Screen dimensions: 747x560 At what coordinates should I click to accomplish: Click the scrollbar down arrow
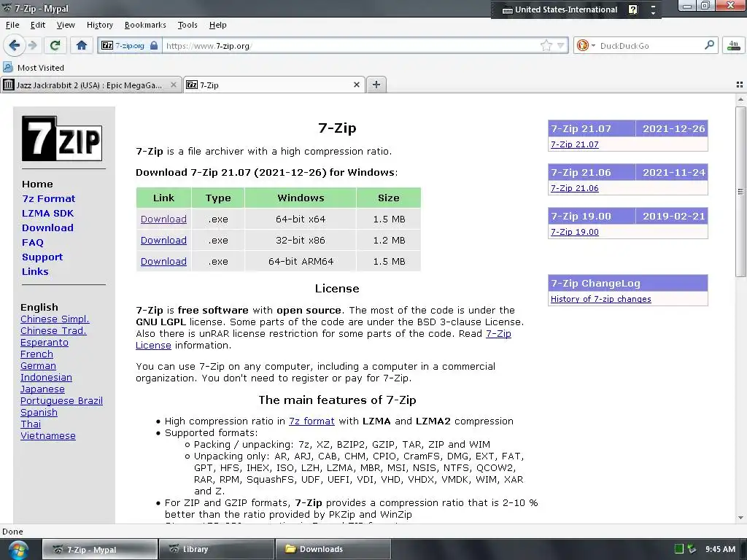(x=740, y=518)
